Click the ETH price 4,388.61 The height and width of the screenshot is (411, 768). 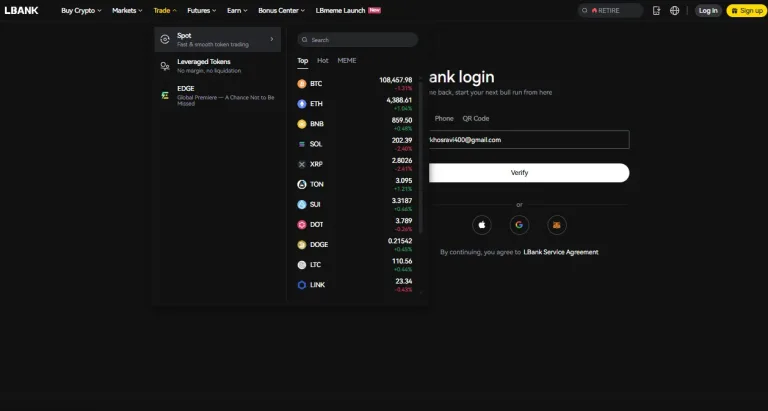pyautogui.click(x=399, y=100)
